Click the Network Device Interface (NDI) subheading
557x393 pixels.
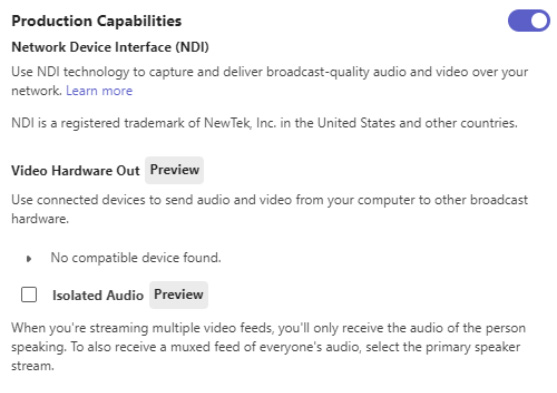110,47
